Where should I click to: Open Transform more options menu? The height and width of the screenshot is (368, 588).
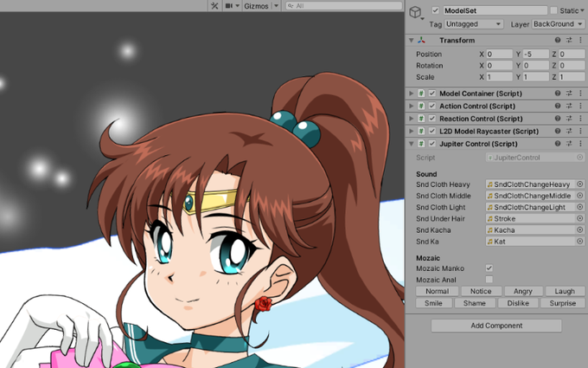click(x=580, y=40)
